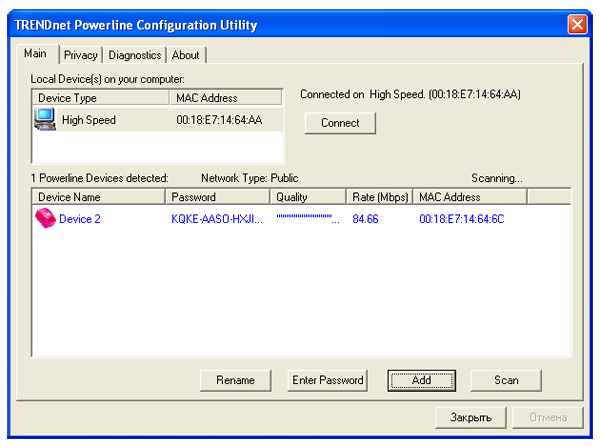
Task: Click the Device 2 quality bar
Action: [308, 219]
